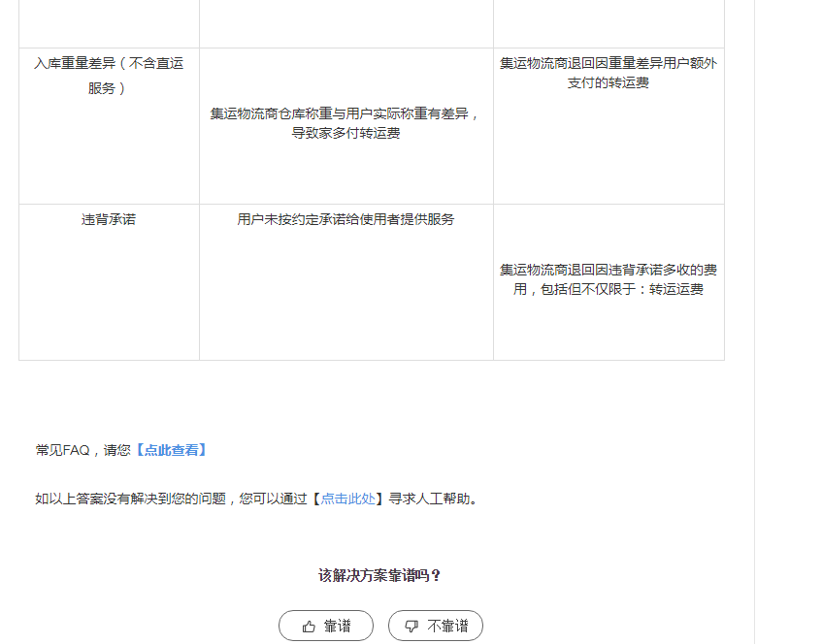Screen dimensions: 822x644
Task: Click the thumbs-down icon beside 不靠谱
Action: click(x=411, y=626)
